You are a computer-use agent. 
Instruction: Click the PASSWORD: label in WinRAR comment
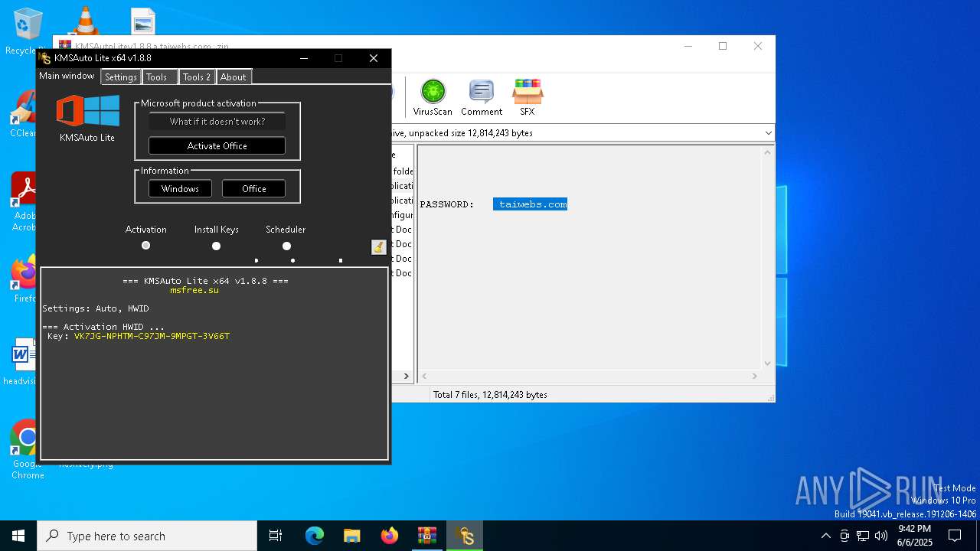click(x=447, y=204)
